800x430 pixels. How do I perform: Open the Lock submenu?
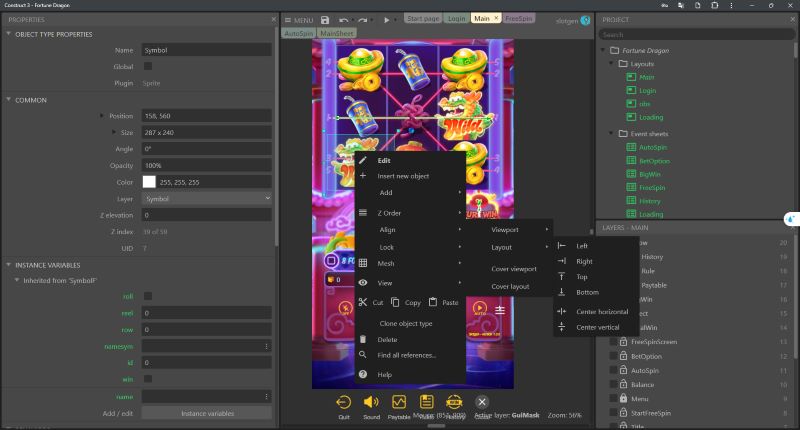[x=410, y=247]
